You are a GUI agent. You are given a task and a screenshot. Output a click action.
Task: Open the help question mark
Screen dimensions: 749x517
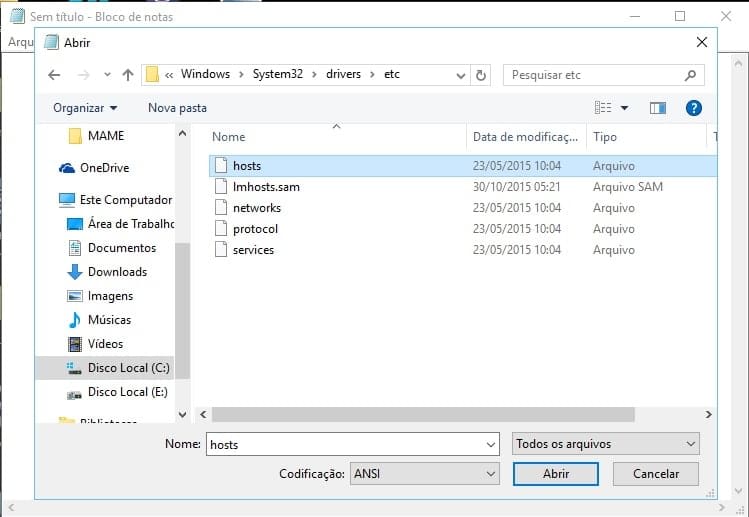[694, 108]
